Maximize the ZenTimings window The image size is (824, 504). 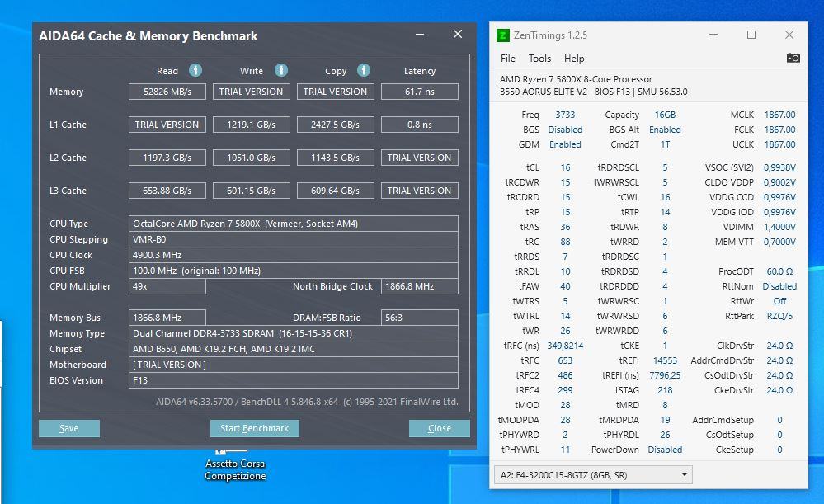(x=751, y=35)
